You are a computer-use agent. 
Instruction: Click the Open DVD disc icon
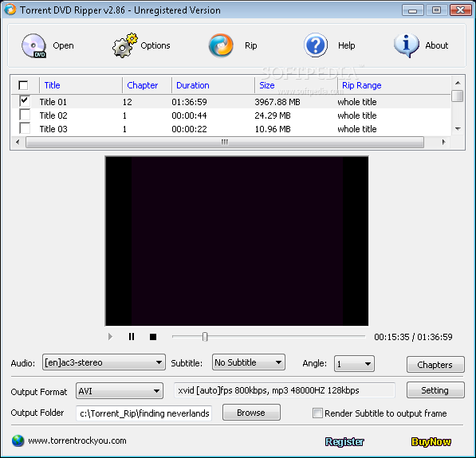pyautogui.click(x=33, y=46)
